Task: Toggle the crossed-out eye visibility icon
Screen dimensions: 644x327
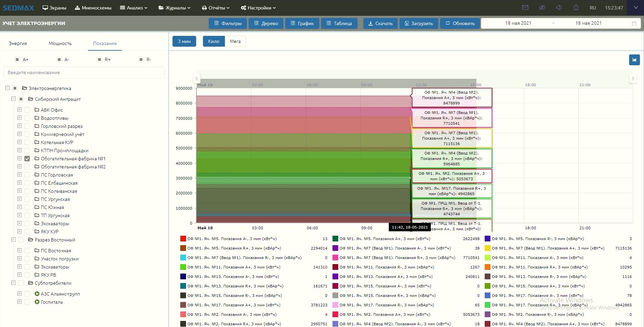Action: point(542,7)
